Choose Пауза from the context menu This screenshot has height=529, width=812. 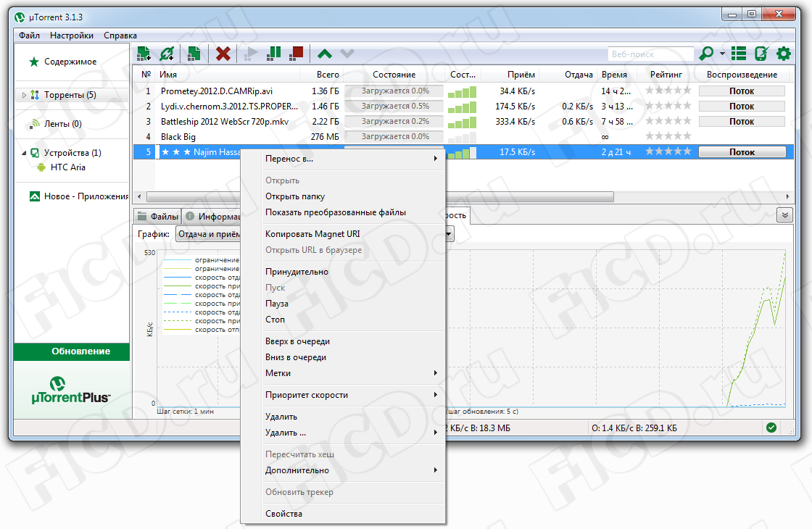point(343,304)
